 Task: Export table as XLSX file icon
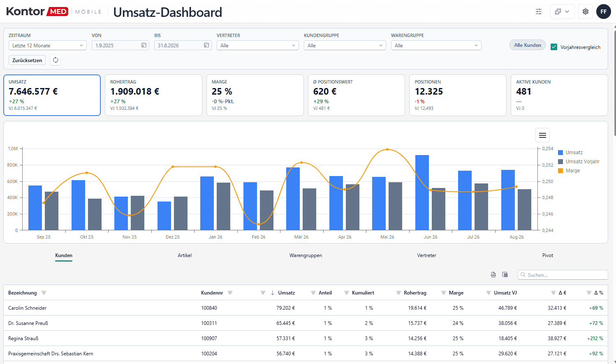493,275
